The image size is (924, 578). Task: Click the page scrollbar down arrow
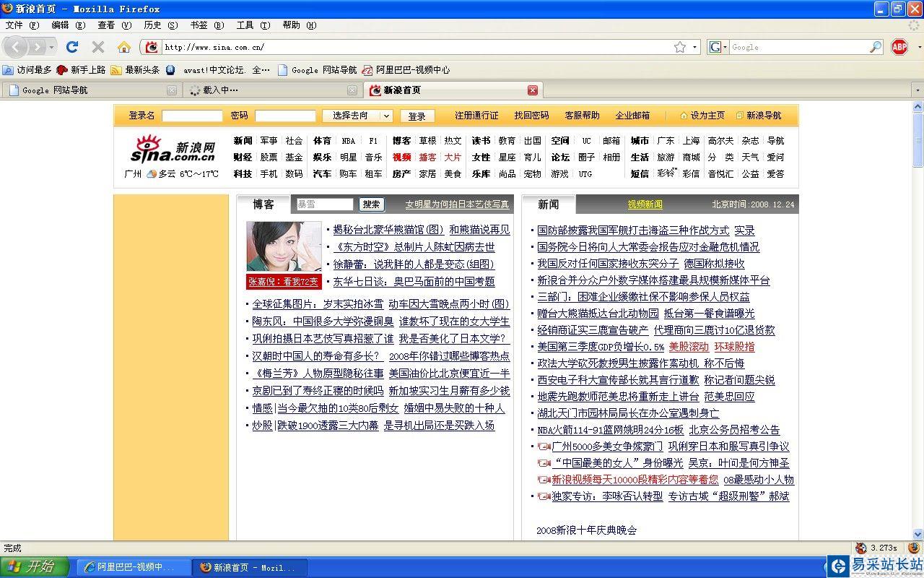tap(918, 535)
